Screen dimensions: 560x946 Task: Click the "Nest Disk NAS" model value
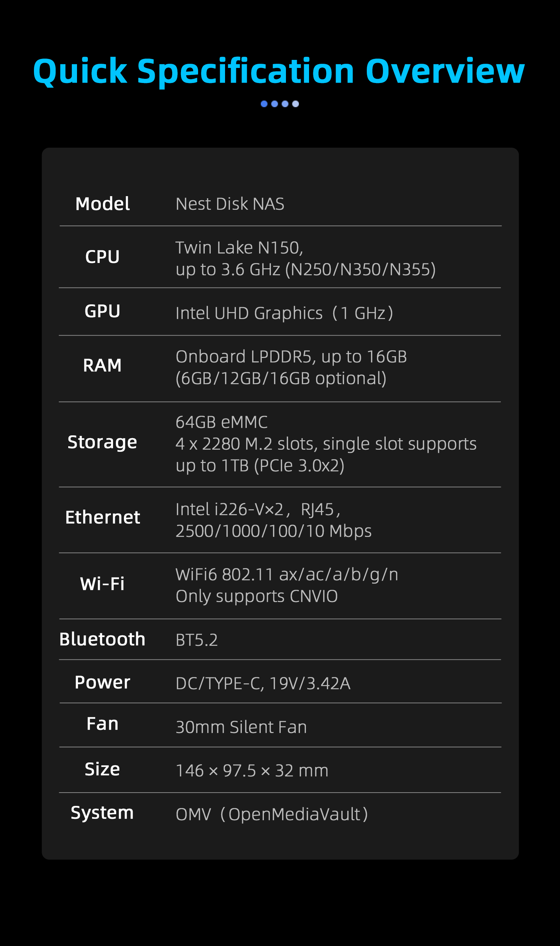click(230, 204)
